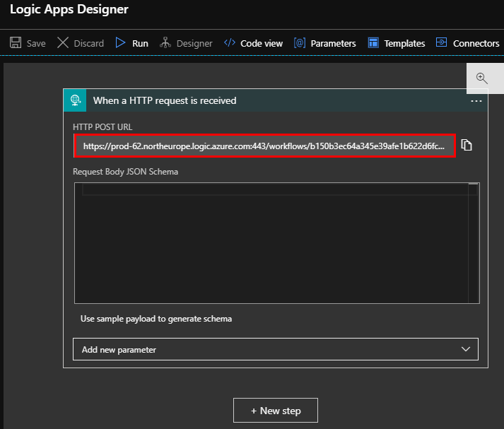The height and width of the screenshot is (429, 504).
Task: Click the Parameters [@] icon
Action: (x=300, y=43)
